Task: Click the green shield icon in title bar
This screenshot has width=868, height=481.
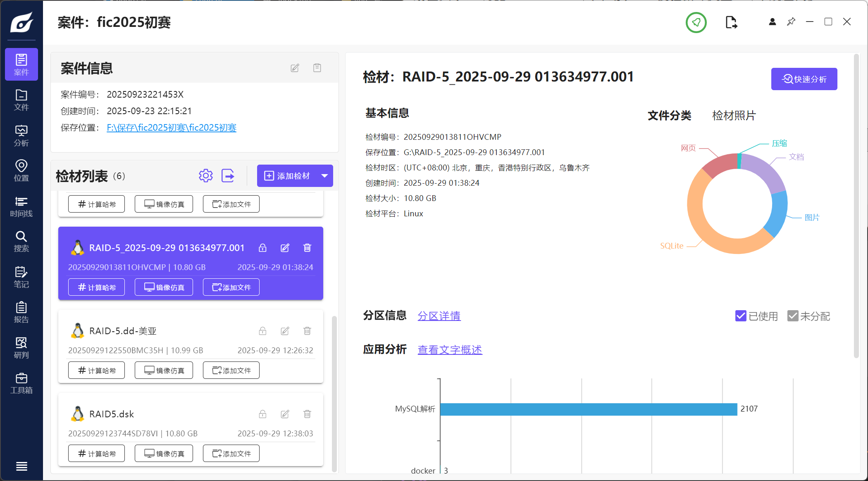Action: click(696, 22)
